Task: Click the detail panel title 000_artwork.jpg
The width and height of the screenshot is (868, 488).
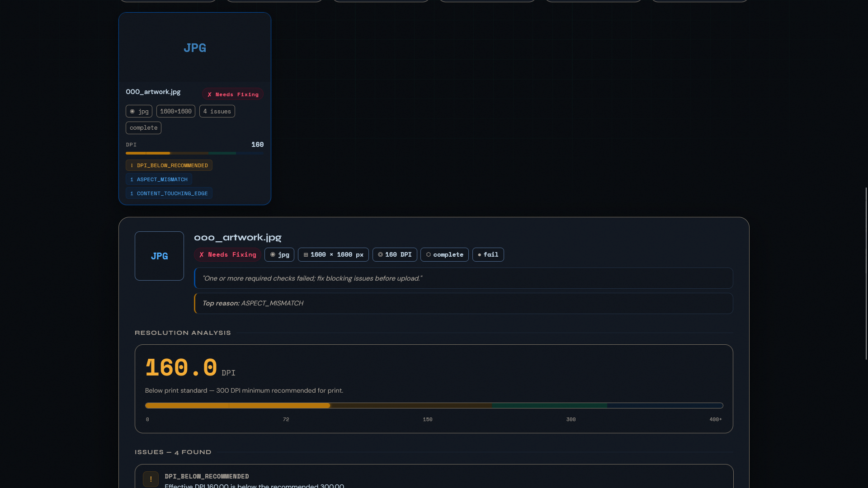Action: click(238, 237)
